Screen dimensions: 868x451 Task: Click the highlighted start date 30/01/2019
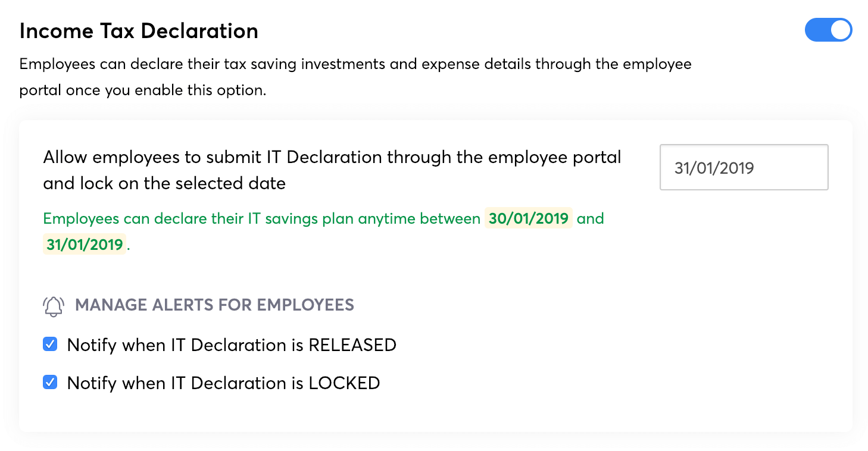tap(528, 218)
